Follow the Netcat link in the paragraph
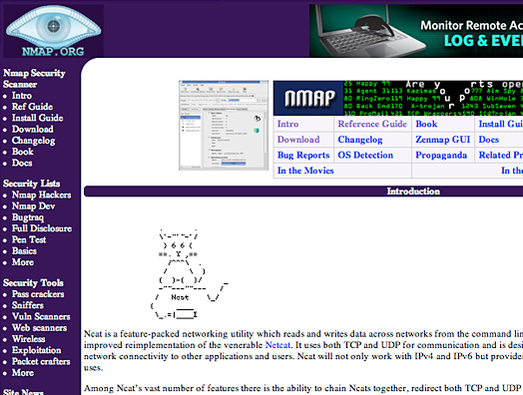The image size is (523, 395). [278, 345]
